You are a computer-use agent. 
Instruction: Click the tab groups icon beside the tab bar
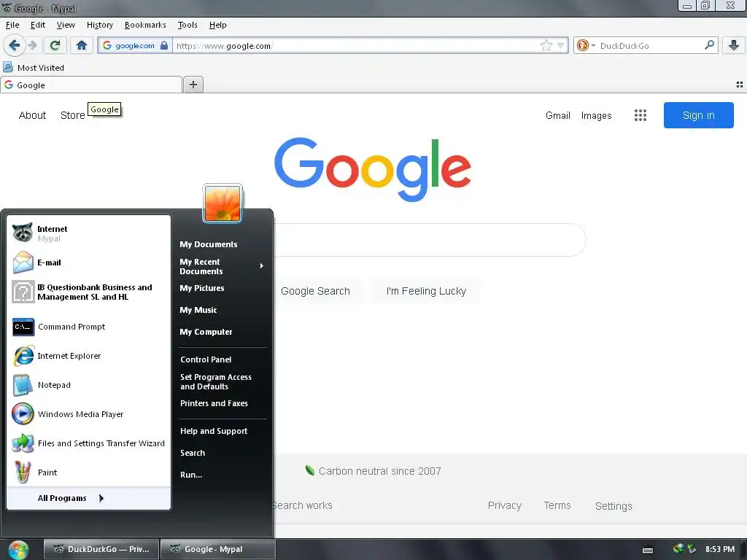click(x=740, y=85)
